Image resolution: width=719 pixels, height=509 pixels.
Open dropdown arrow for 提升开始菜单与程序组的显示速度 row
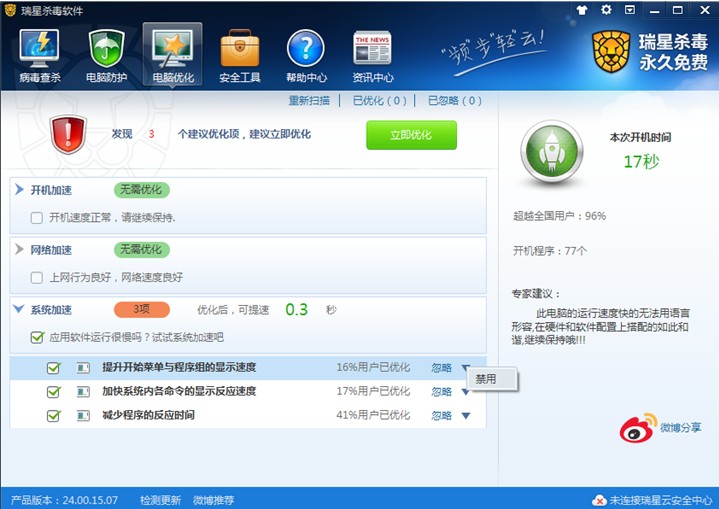point(466,367)
